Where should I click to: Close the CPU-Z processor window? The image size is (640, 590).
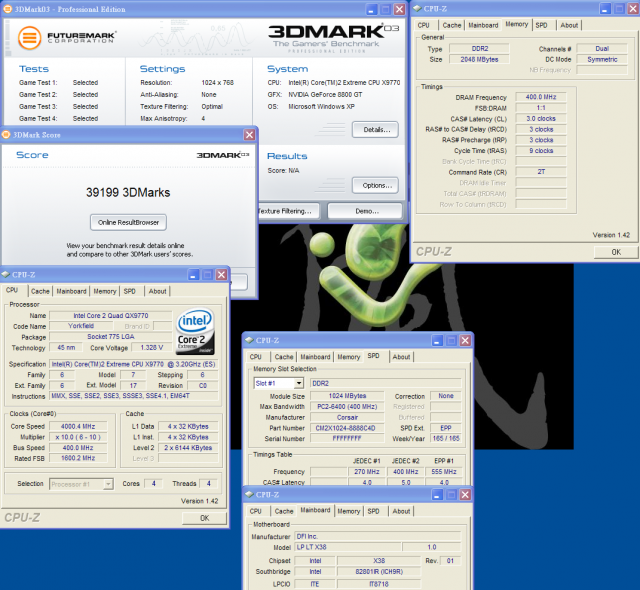(x=221, y=275)
